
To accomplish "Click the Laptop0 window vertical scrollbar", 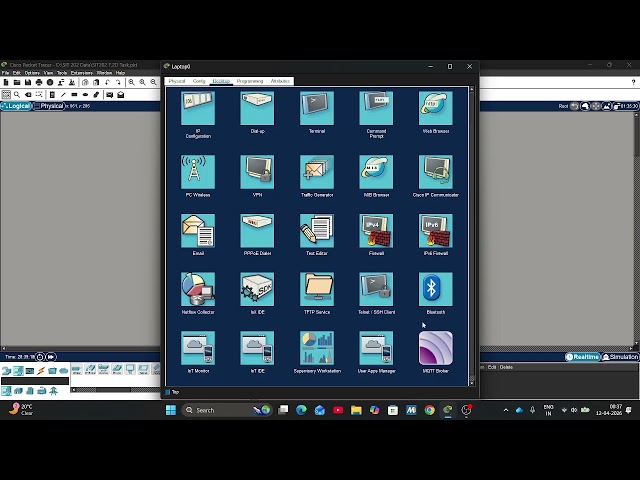I will pyautogui.click(x=472, y=236).
